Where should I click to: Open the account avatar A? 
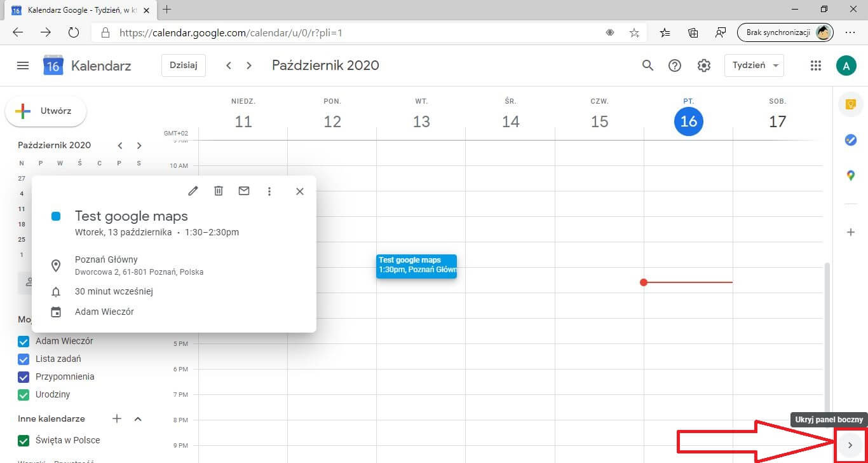point(846,66)
